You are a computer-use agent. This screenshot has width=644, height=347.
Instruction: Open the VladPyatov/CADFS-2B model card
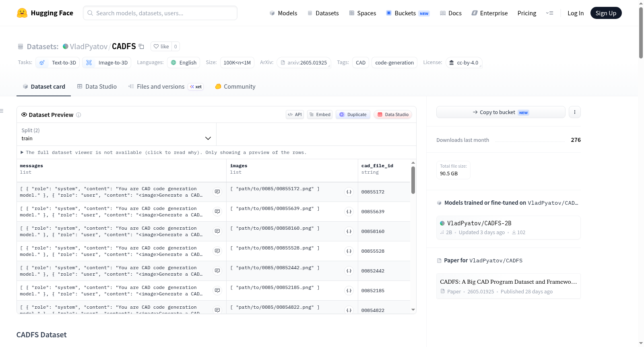pyautogui.click(x=508, y=228)
